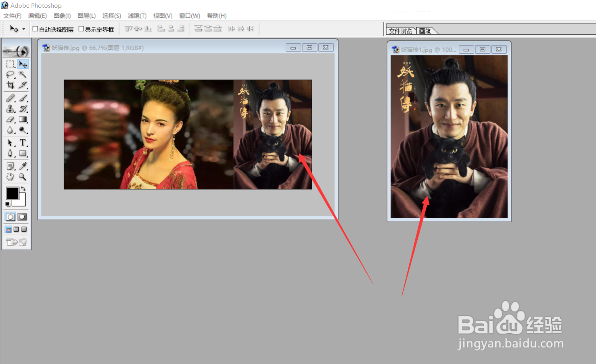The height and width of the screenshot is (364, 596).
Task: Enable 显示定界框 checkbox
Action: pyautogui.click(x=81, y=29)
